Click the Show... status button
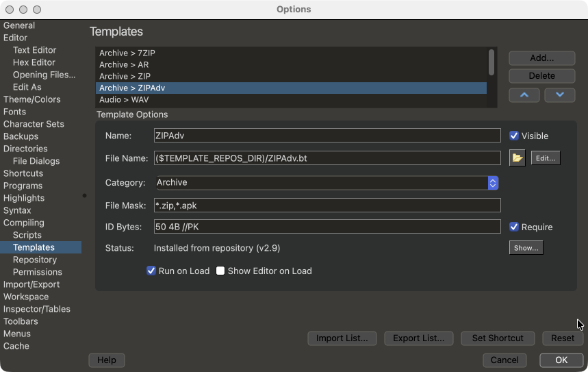 526,248
